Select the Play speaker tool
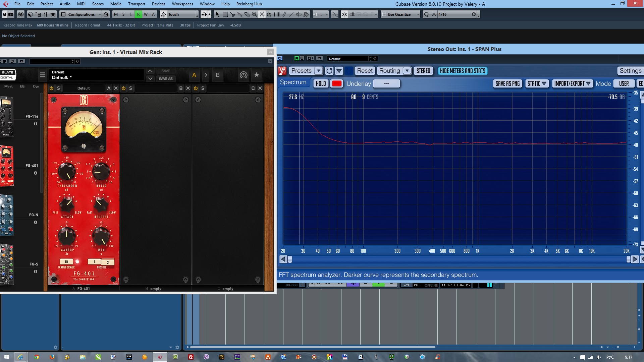644x362 pixels. pos(299,14)
